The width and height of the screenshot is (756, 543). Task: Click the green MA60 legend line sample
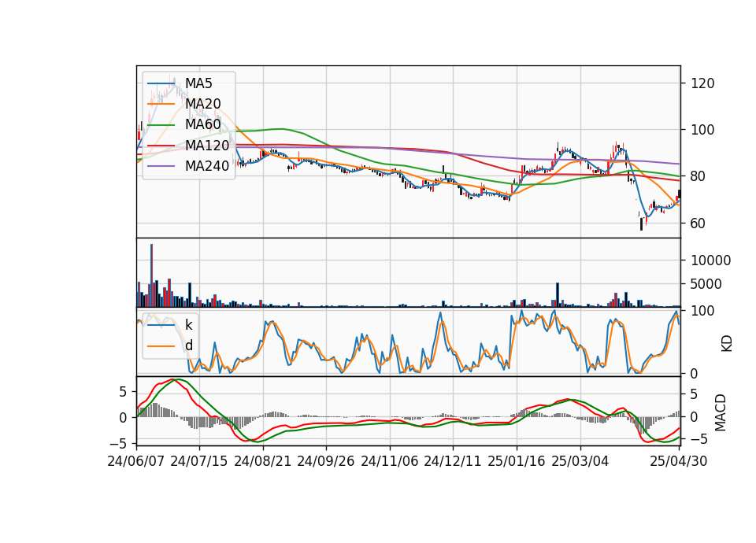161,125
